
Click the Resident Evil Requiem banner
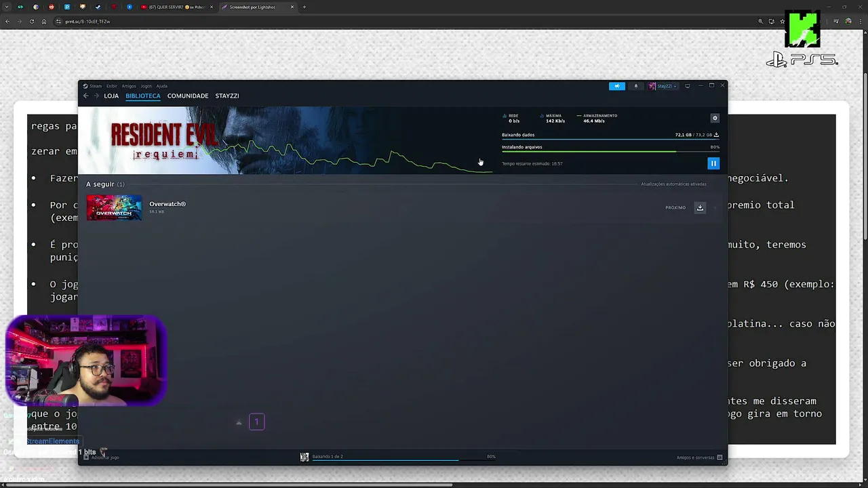[285, 140]
